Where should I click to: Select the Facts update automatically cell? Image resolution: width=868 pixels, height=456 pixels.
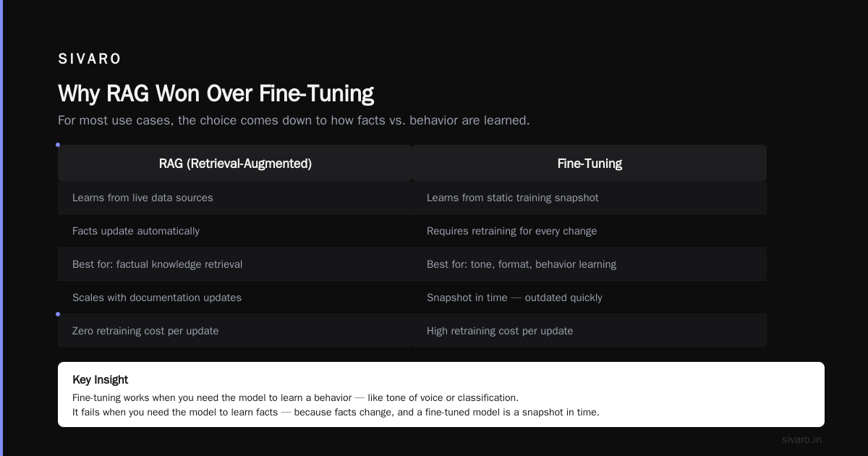pos(235,231)
